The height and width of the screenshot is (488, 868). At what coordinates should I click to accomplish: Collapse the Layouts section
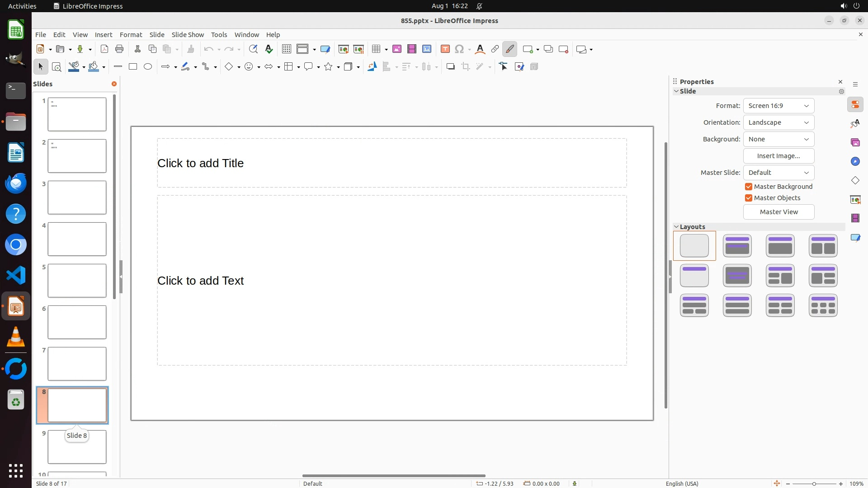tap(677, 227)
